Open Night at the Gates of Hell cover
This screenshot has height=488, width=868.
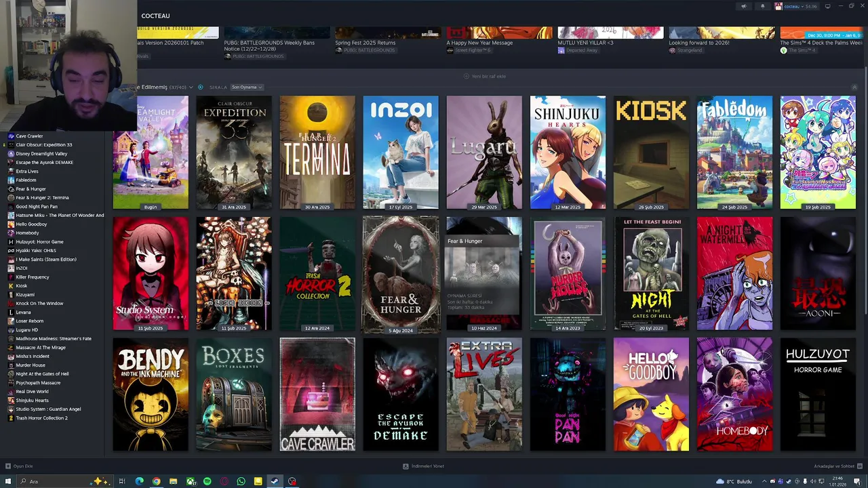(651, 274)
